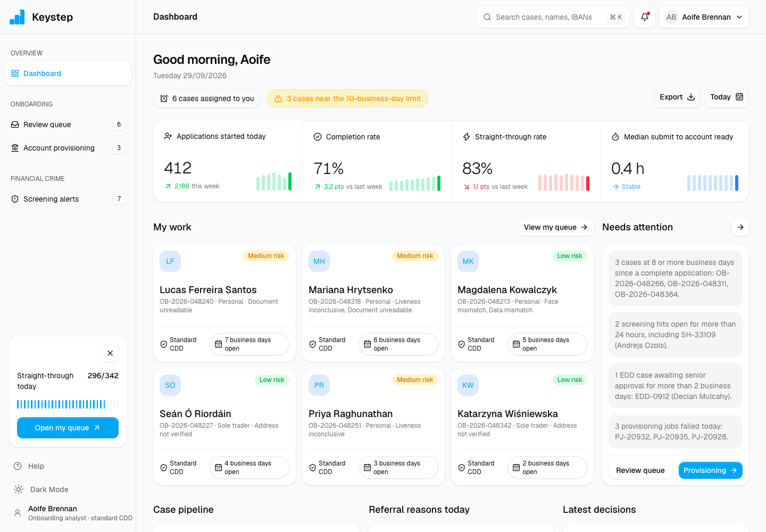
Task: Open the Today date picker
Action: click(x=727, y=97)
